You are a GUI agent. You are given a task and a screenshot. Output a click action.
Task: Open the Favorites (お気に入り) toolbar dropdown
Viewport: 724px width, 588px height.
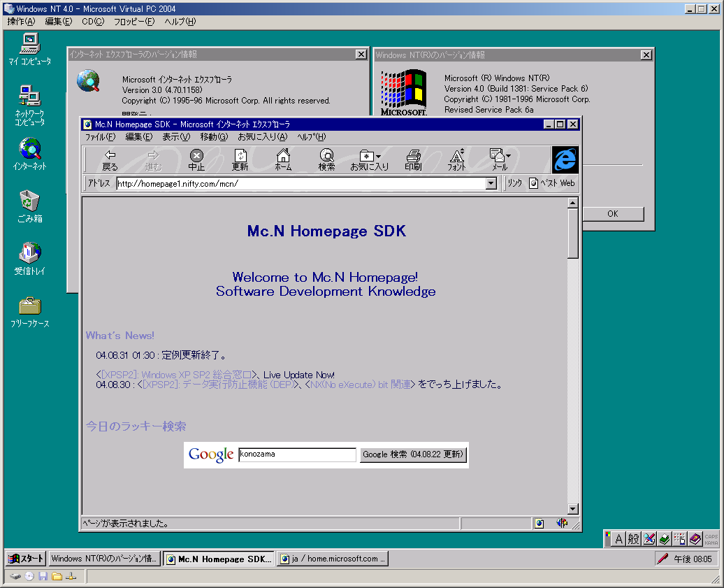point(370,160)
